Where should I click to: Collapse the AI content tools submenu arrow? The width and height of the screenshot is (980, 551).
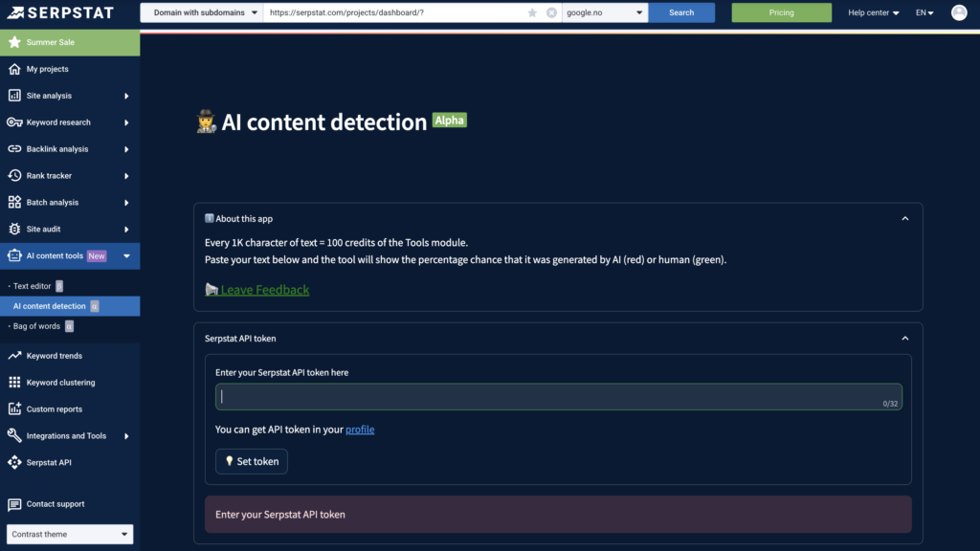(126, 256)
